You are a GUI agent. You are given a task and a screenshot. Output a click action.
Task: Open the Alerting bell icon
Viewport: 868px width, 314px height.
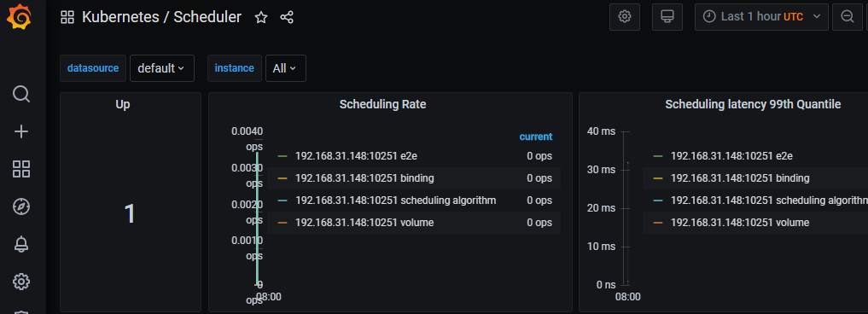coord(21,244)
